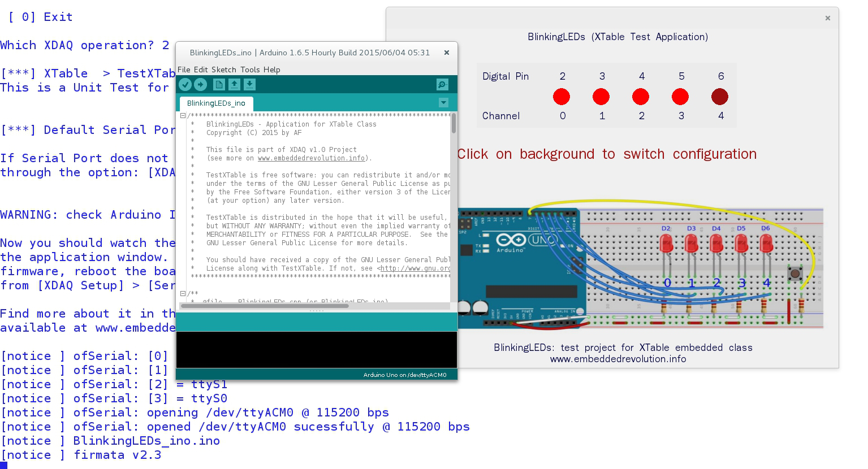Toggle the LED indicator for digital pin 4
The width and height of the screenshot is (868, 469).
coord(641,97)
